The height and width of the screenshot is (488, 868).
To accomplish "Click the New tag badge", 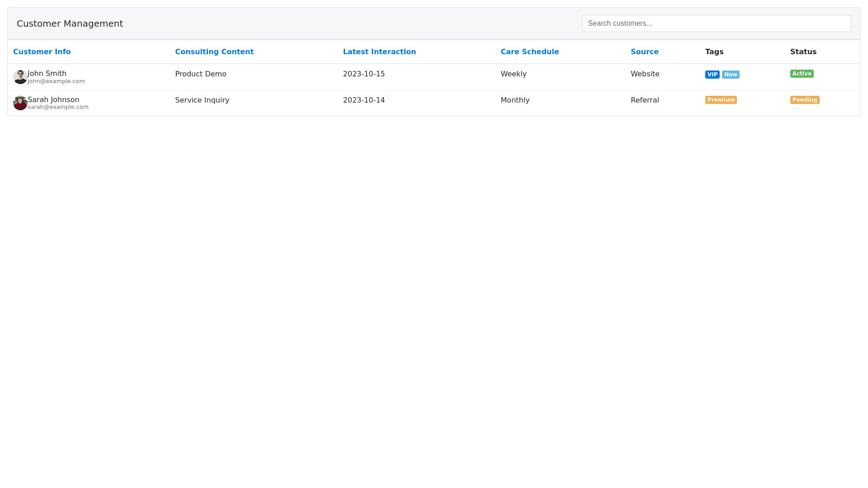I will (x=731, y=75).
